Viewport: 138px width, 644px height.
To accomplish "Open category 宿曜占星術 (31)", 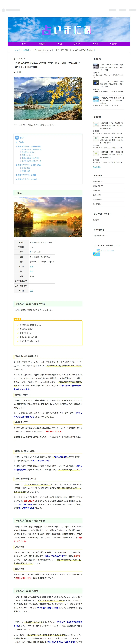I will pyautogui.click(x=98, y=186).
